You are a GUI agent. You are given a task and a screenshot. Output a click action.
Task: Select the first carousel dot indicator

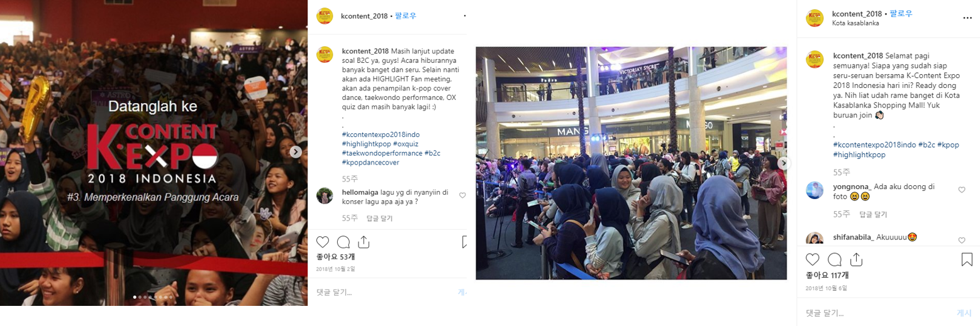coord(135,296)
